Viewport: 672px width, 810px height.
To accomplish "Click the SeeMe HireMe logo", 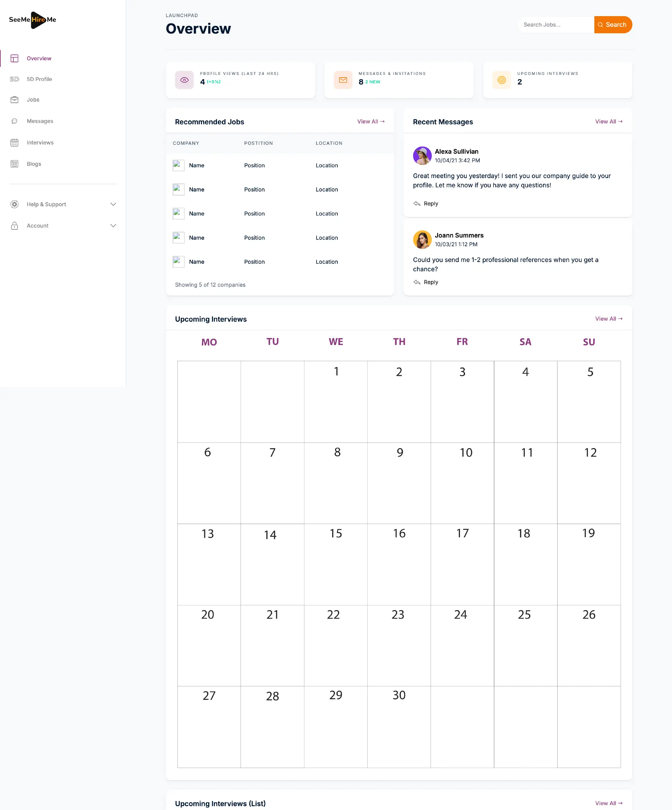I will (x=32, y=20).
